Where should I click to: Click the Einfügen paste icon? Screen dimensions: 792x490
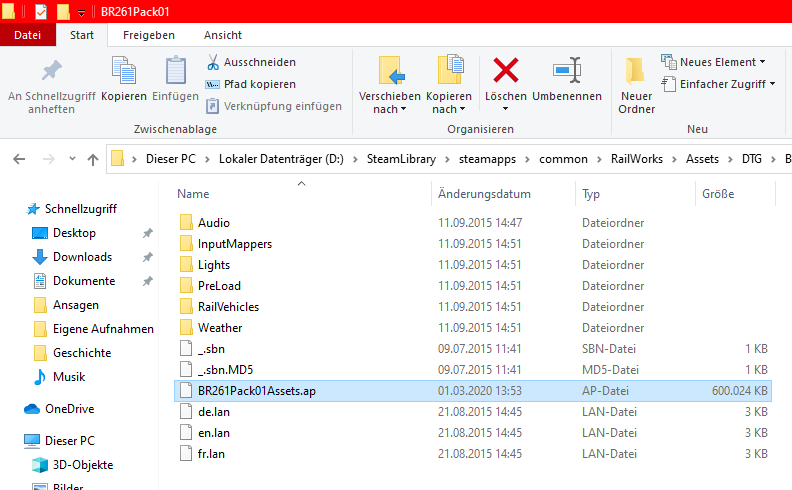(x=175, y=70)
